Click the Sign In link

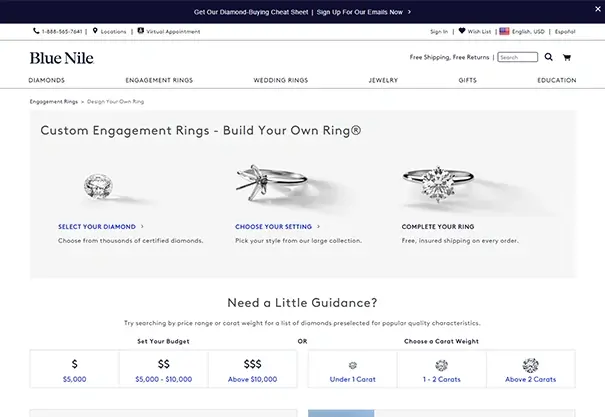coord(439,32)
